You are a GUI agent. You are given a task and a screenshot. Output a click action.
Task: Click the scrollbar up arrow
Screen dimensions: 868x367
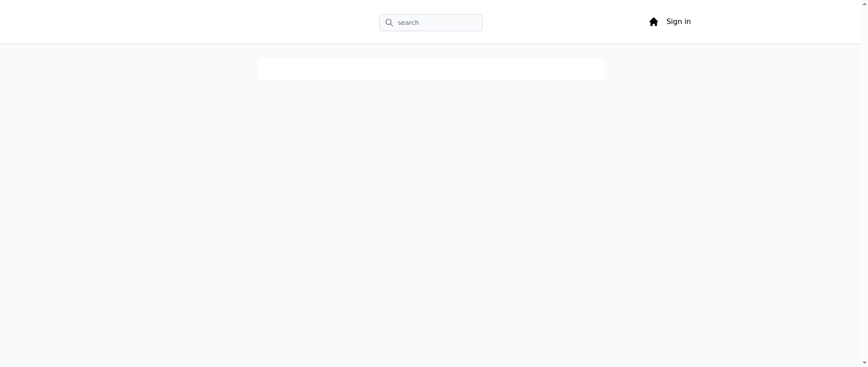[864, 4]
